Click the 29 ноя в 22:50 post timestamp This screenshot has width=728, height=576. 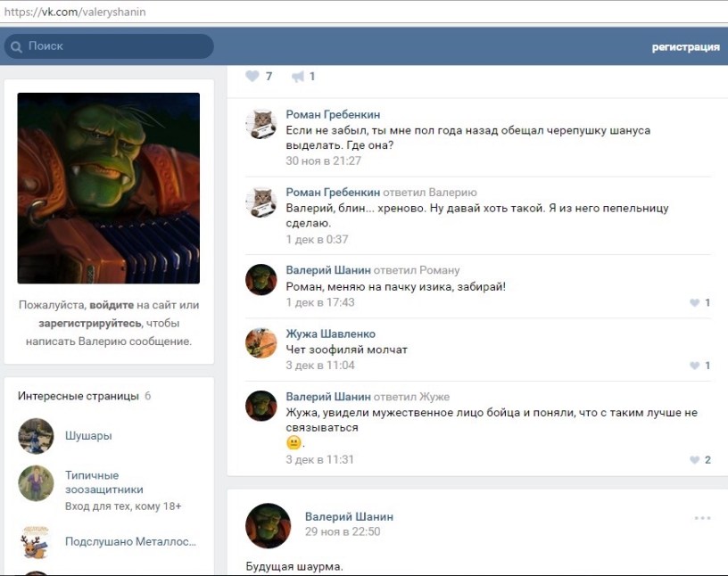point(343,531)
